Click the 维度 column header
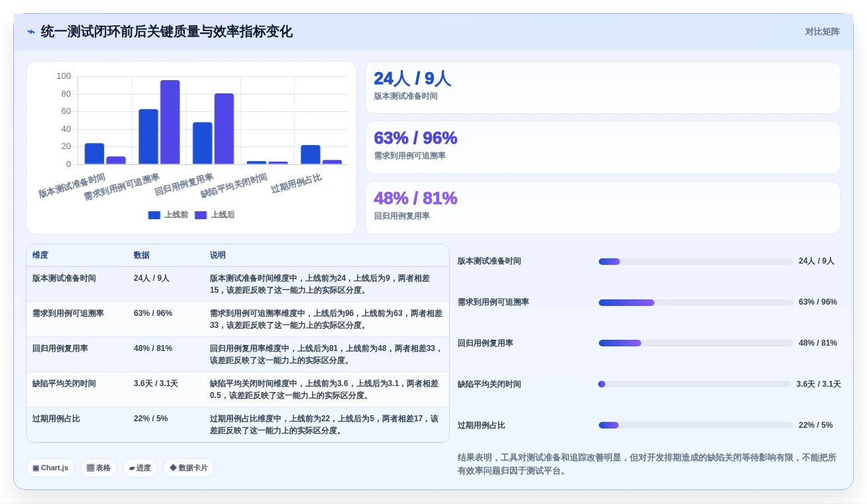This screenshot has height=504, width=867. click(x=40, y=255)
